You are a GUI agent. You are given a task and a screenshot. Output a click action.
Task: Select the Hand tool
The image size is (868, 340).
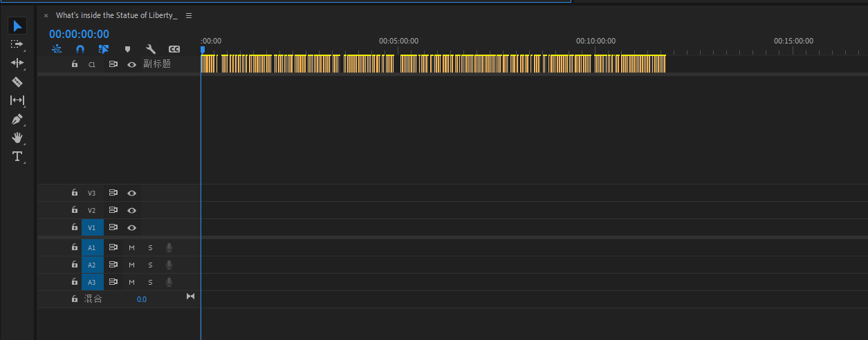tap(17, 138)
